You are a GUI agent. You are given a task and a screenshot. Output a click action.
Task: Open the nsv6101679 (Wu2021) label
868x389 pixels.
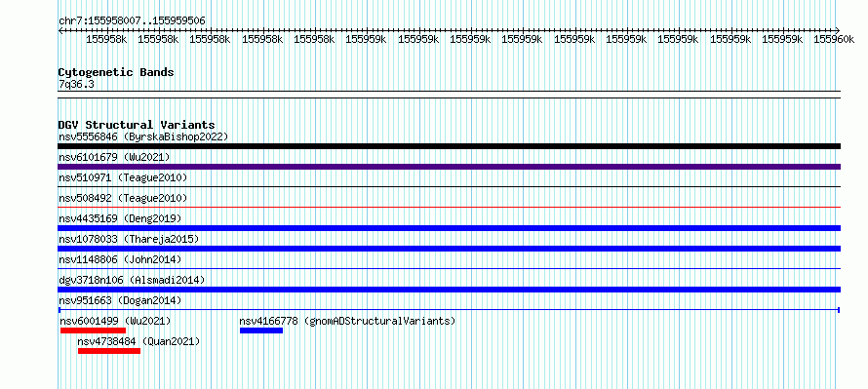[x=114, y=157]
